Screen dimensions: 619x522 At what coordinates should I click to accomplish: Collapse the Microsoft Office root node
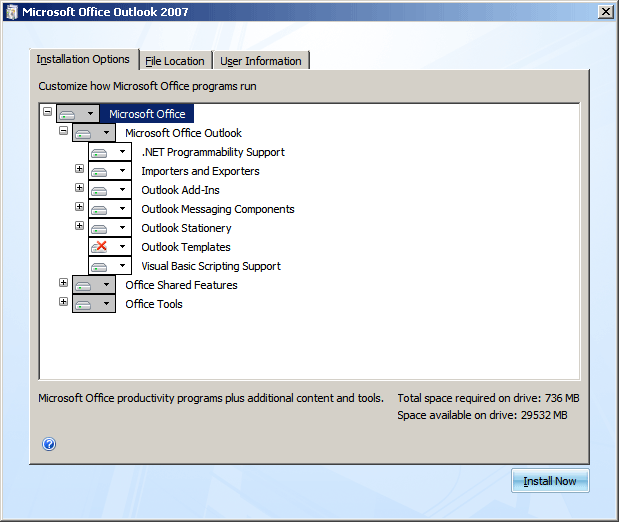(47, 111)
